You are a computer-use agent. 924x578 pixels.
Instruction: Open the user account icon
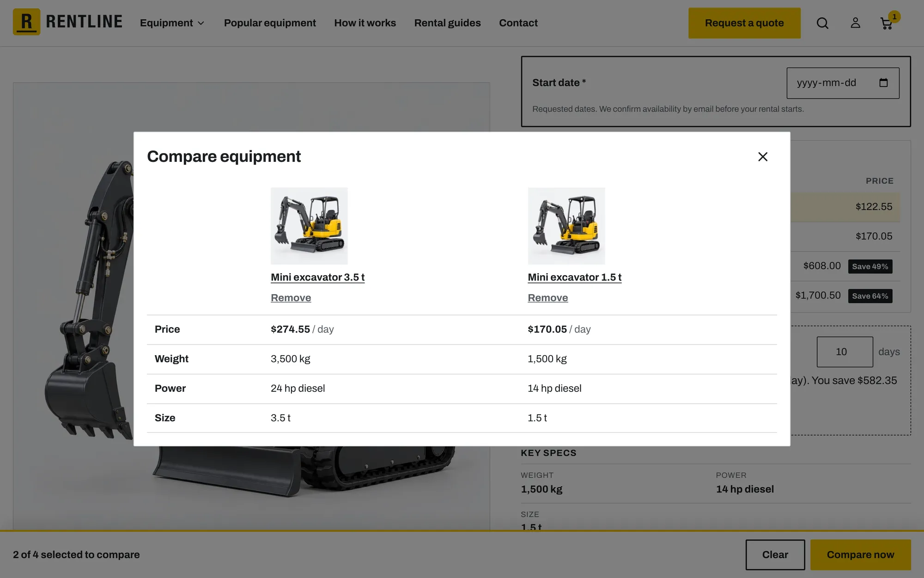(855, 23)
